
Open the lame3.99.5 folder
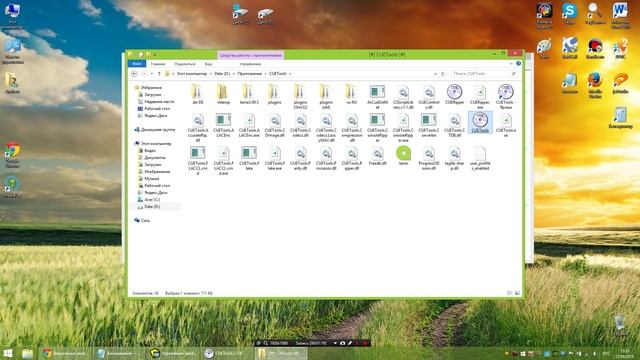point(249,95)
